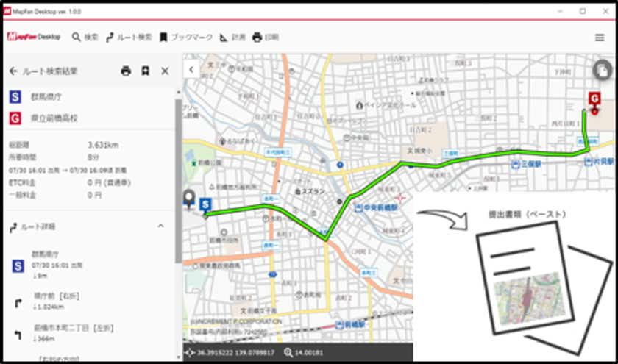Click the 一般料金 0円 value
The height and width of the screenshot is (364, 618).
[95, 195]
